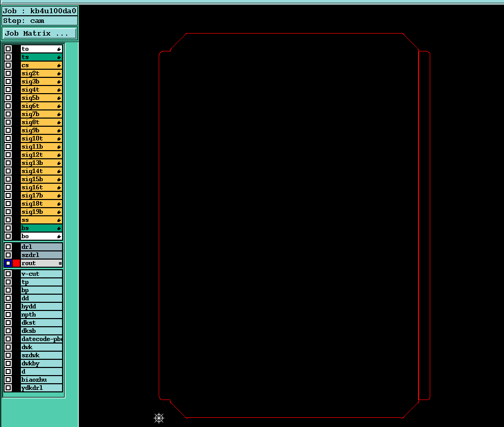
Task: Toggle display checkbox for layer v-cut
Action: pyautogui.click(x=8, y=274)
